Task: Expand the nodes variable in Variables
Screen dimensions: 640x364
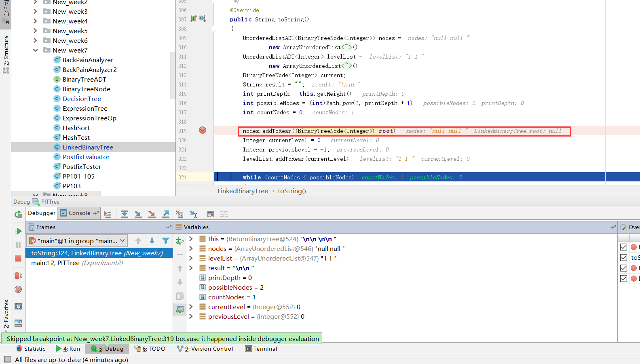Action: click(191, 248)
